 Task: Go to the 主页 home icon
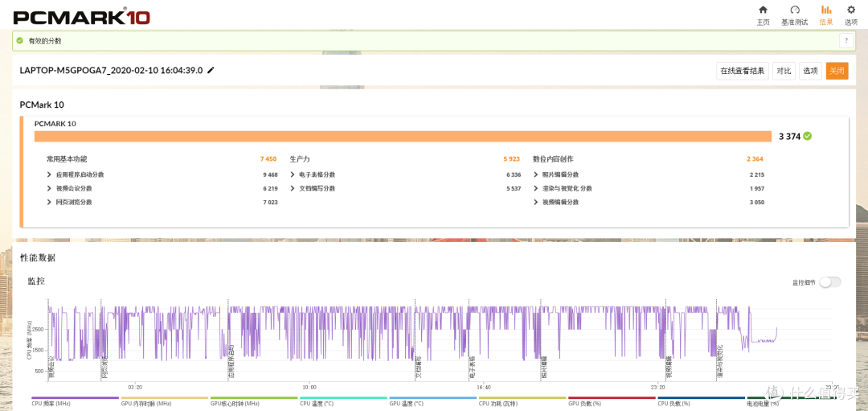coord(763,10)
